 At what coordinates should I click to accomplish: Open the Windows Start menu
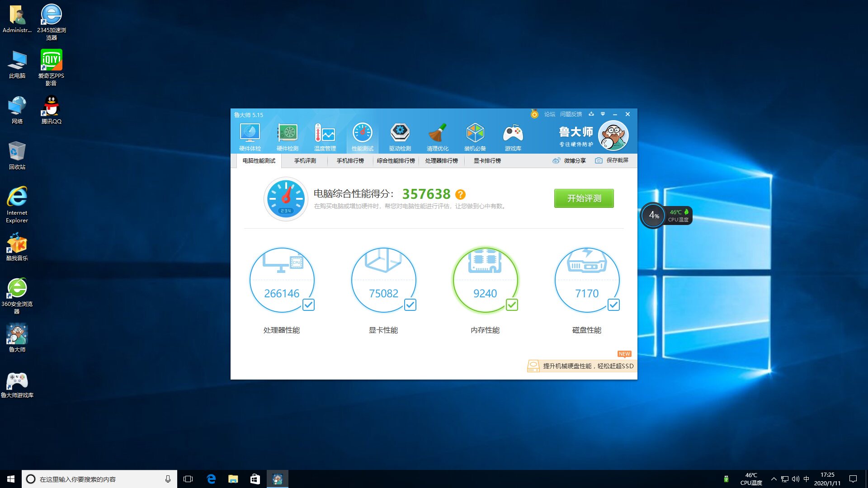coord(11,479)
